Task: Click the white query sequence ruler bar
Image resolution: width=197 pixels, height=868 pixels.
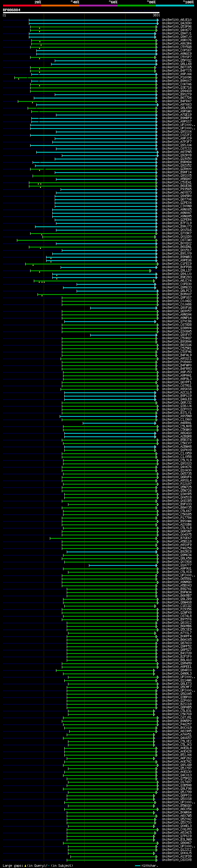Action: pos(81,12)
